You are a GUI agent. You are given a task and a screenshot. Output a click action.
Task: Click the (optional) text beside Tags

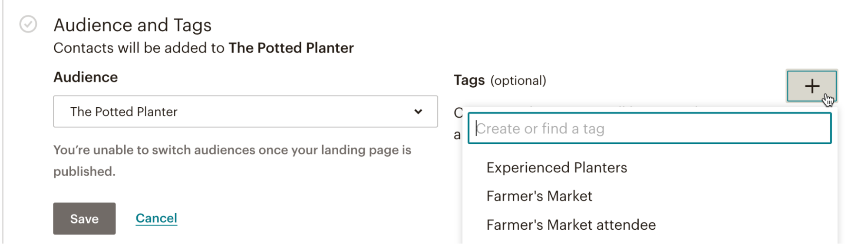point(518,81)
